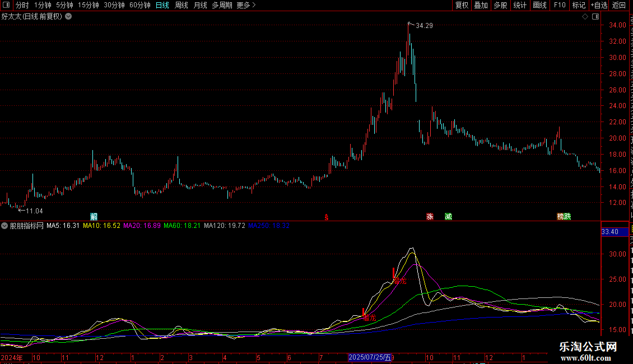Screen dimensions: 633x364
Task: Select the 15分钟 period tab
Action: pyautogui.click(x=88, y=5)
